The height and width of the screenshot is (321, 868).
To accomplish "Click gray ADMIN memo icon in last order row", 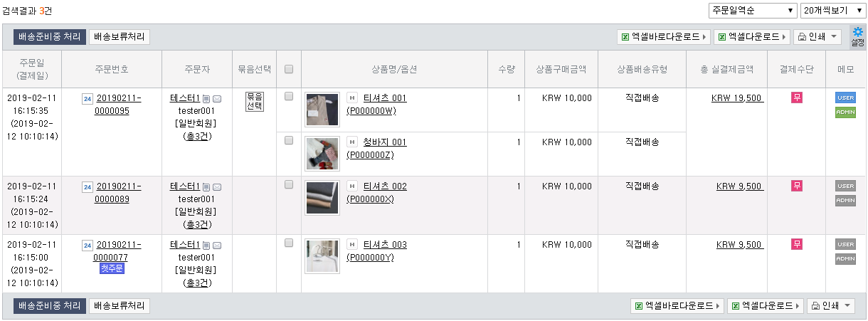I will coord(845,259).
